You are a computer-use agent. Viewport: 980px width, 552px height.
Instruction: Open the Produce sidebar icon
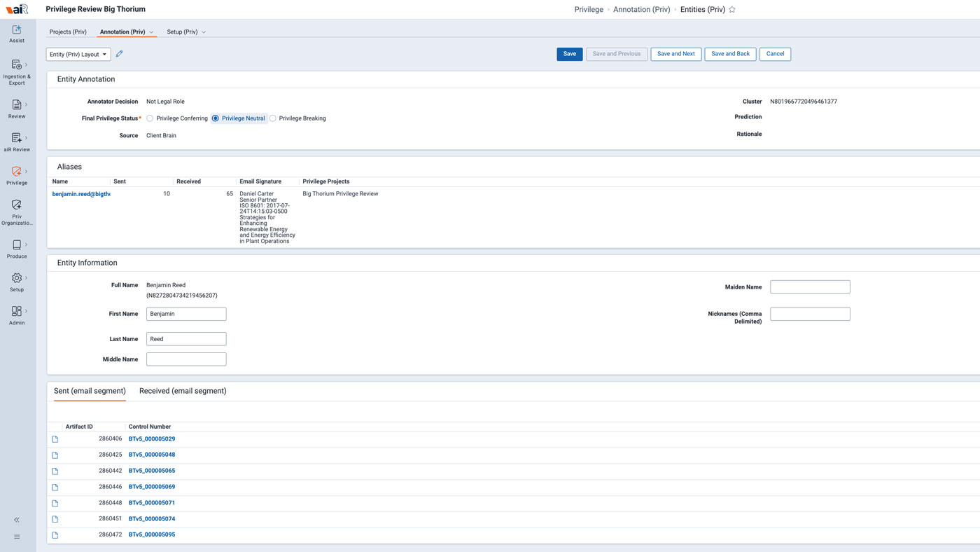tap(17, 249)
